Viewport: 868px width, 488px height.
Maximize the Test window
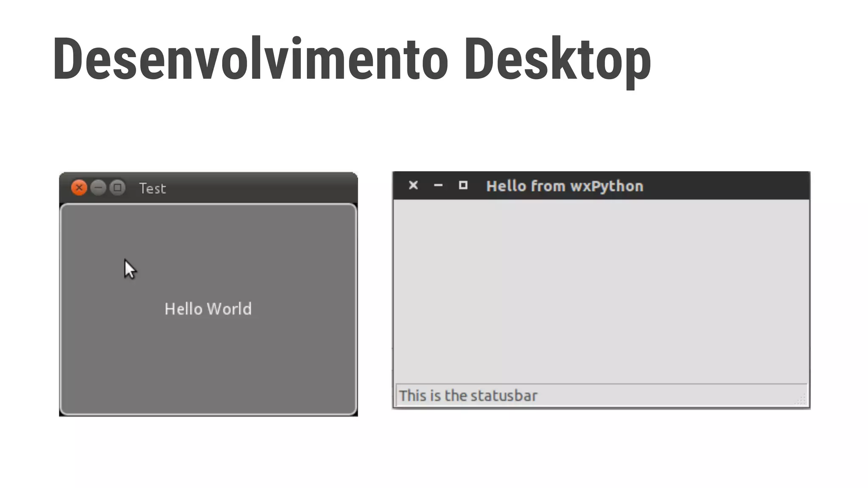(x=117, y=188)
